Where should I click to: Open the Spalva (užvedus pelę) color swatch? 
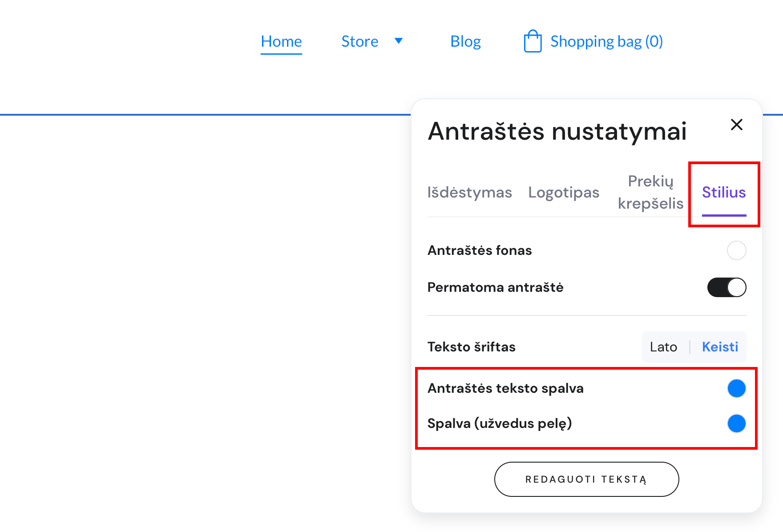point(737,423)
